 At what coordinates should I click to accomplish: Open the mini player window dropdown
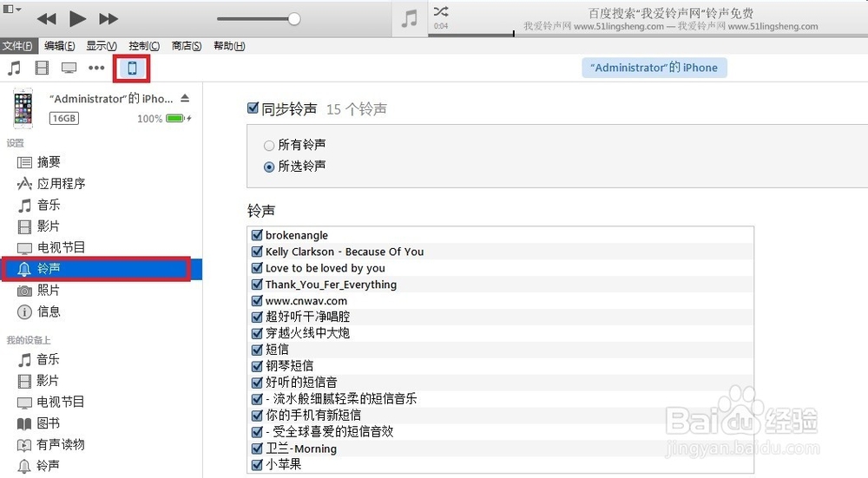[x=12, y=9]
